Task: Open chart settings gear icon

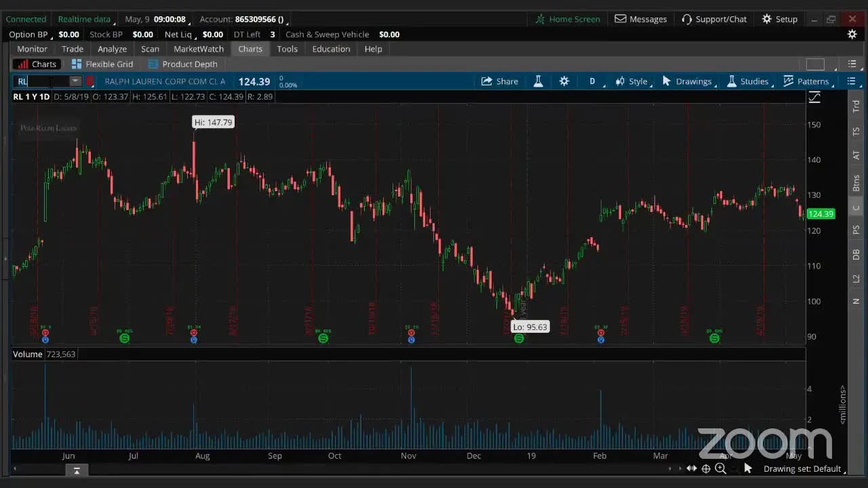Action: [564, 81]
